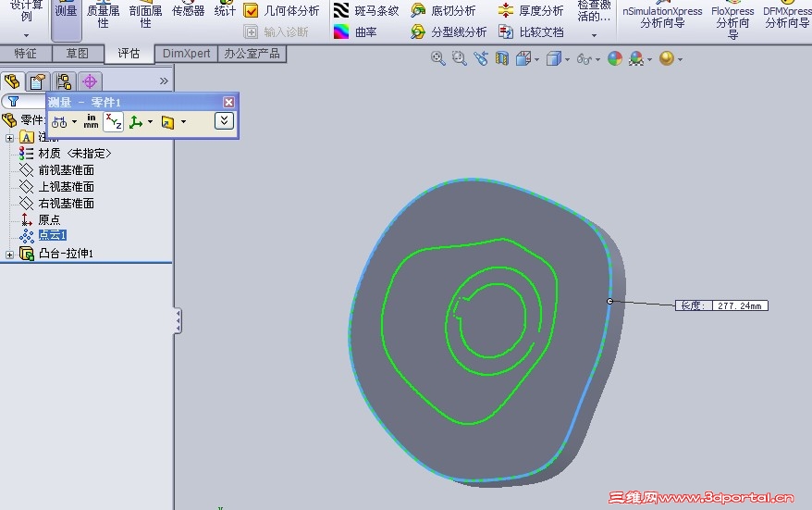Open FeatureManager design tree tab

pos(12,81)
